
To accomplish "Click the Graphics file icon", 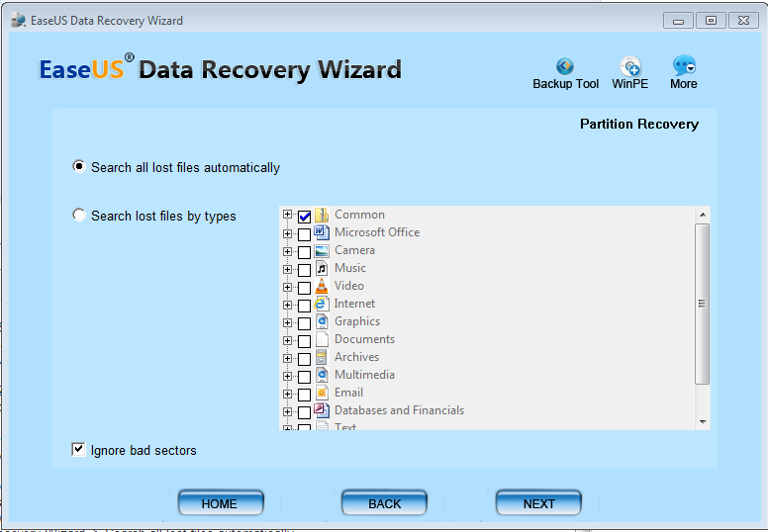I will pyautogui.click(x=322, y=321).
